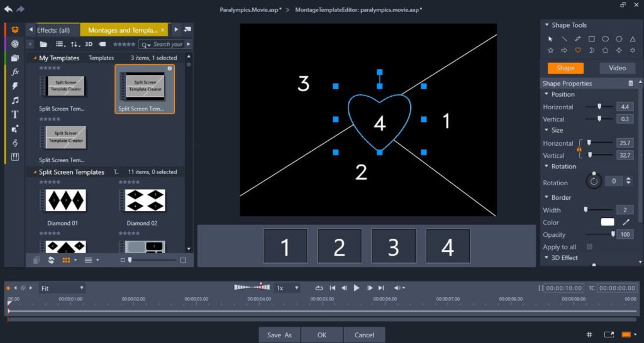Collapse the Size section
Image resolution: width=644 pixels, height=343 pixels.
tap(547, 130)
